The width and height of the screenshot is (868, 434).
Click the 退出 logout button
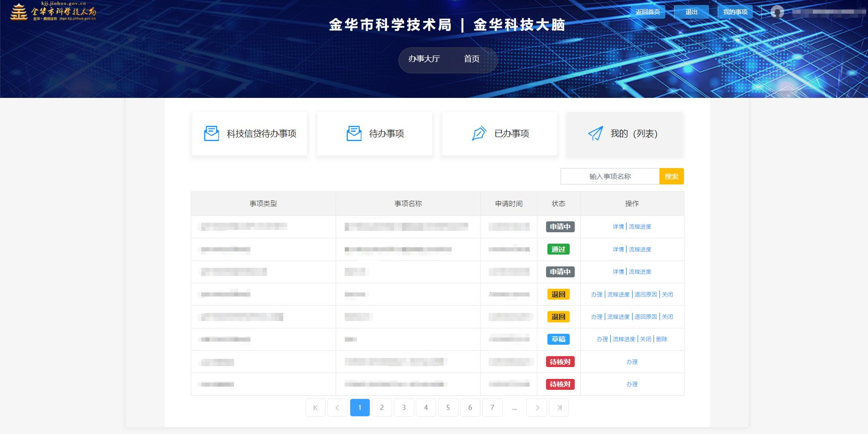point(691,12)
